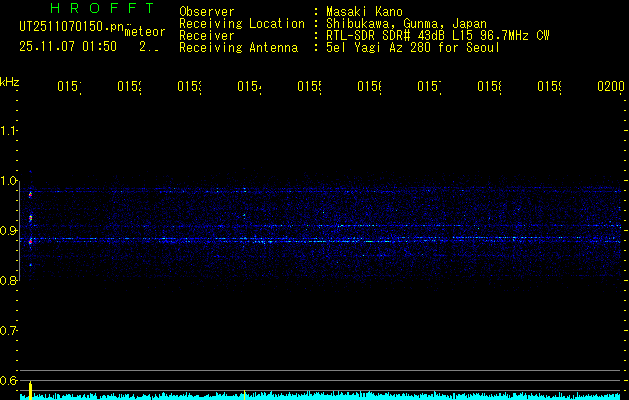
Task: Click the 0151 time marker
Action: (x=69, y=86)
